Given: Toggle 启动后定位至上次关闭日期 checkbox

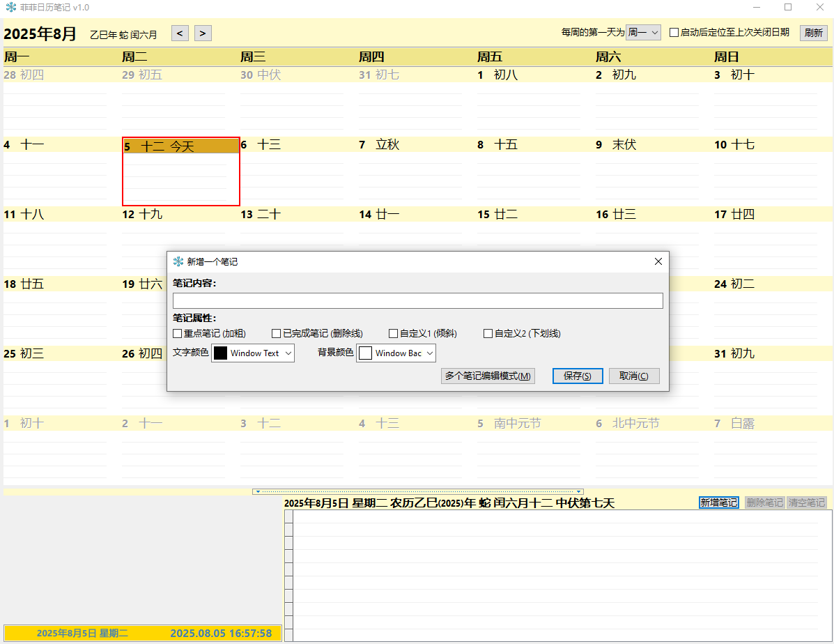Looking at the screenshot, I should (674, 32).
